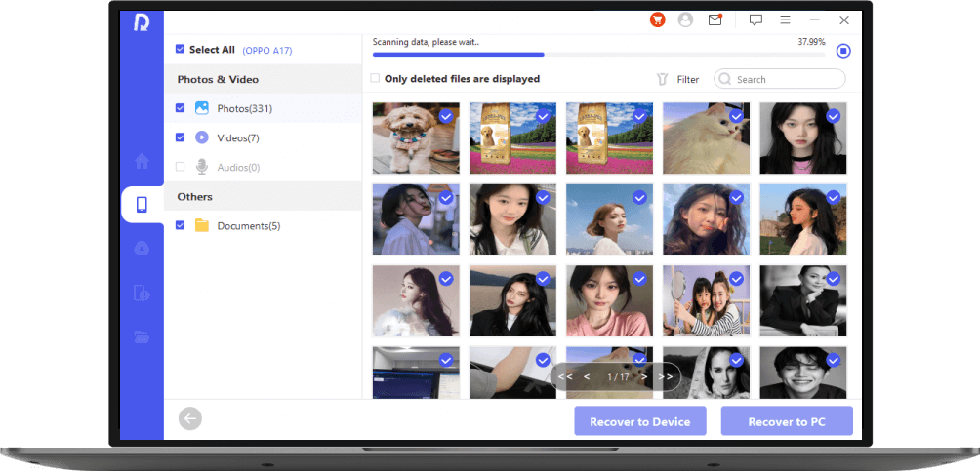Toggle the Select All checkbox

[180, 50]
